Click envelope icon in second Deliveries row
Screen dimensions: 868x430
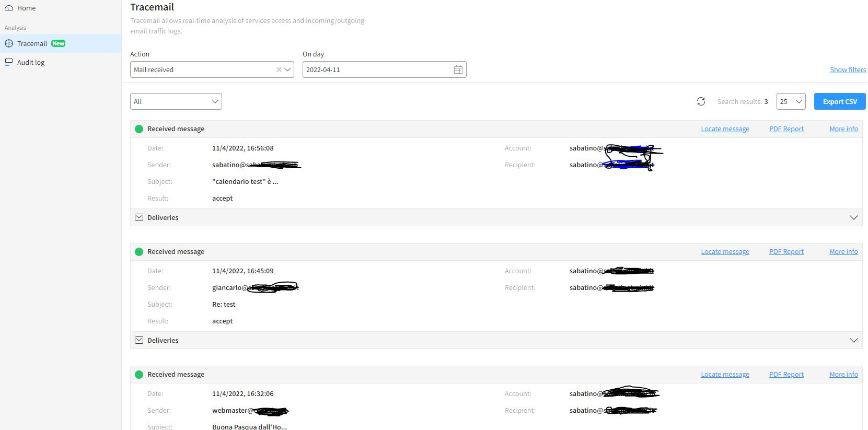[x=139, y=340]
